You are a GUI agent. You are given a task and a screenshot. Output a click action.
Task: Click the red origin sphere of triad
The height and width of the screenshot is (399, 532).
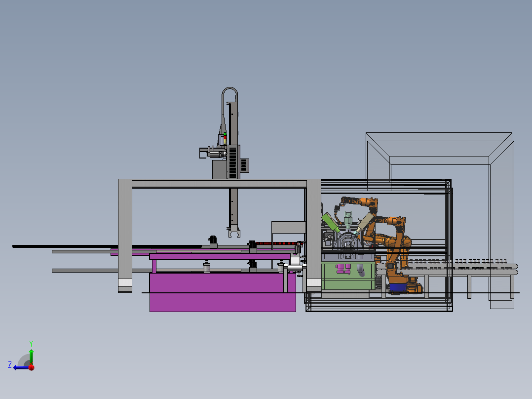[x=32, y=367]
